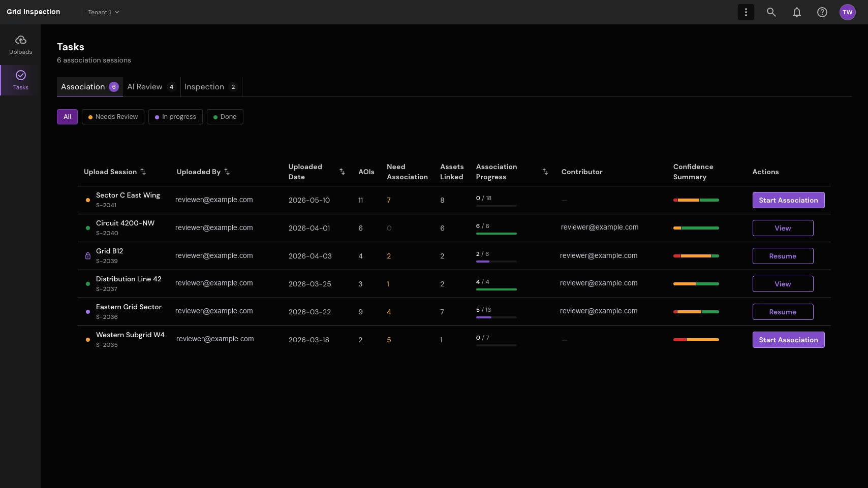Filter by Done status
The image size is (868, 488).
[x=225, y=117]
